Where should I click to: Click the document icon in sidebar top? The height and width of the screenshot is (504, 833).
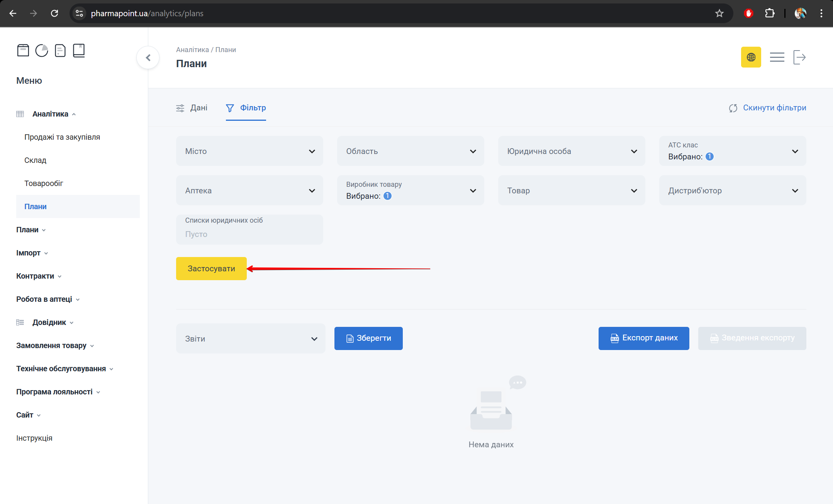coord(60,51)
